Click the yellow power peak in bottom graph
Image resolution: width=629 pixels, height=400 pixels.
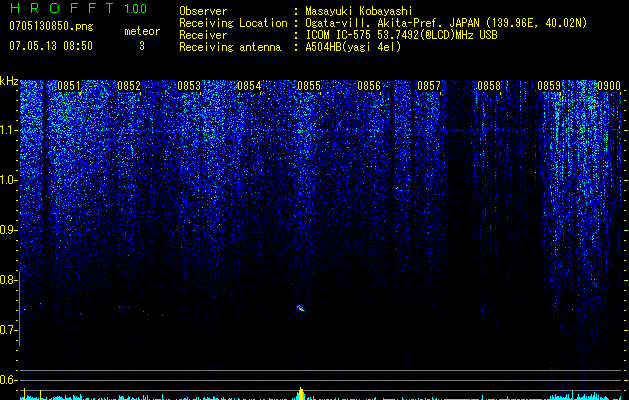tap(301, 393)
